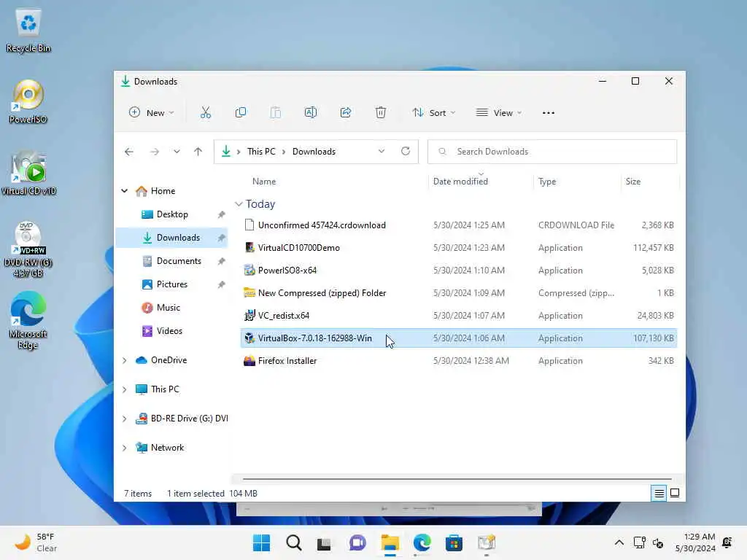Click the Cut scissors icon in the toolbar

[205, 113]
